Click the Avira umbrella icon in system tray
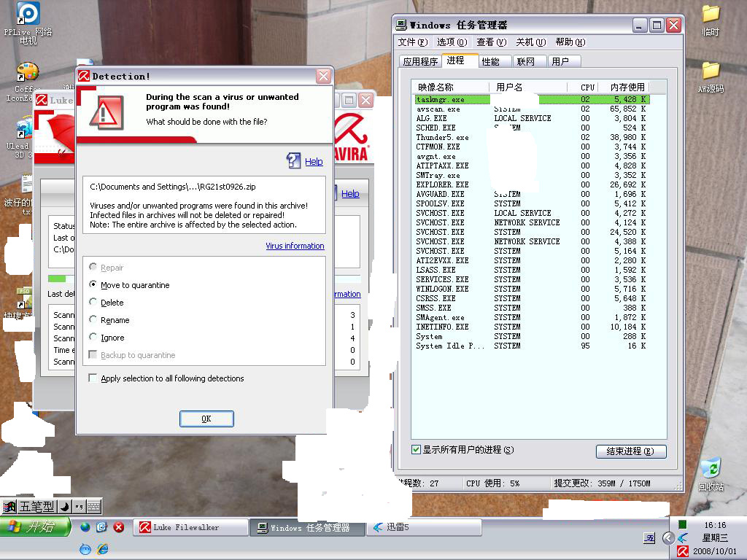The height and width of the screenshot is (560, 747). (682, 551)
